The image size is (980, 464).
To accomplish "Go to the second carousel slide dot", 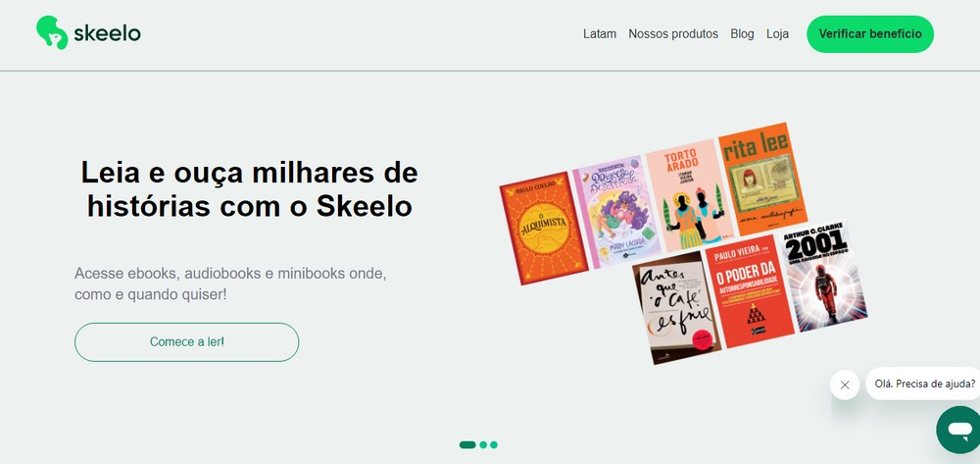I will 483,444.
